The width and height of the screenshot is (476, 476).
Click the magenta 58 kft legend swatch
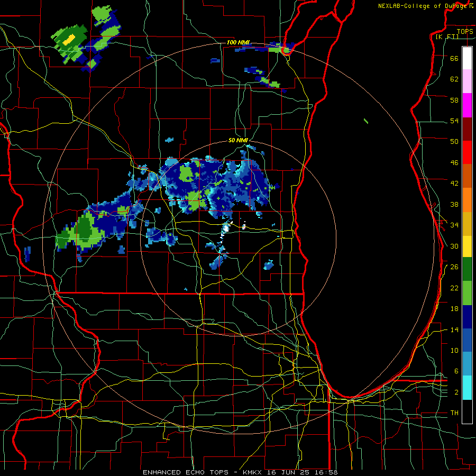point(467,105)
